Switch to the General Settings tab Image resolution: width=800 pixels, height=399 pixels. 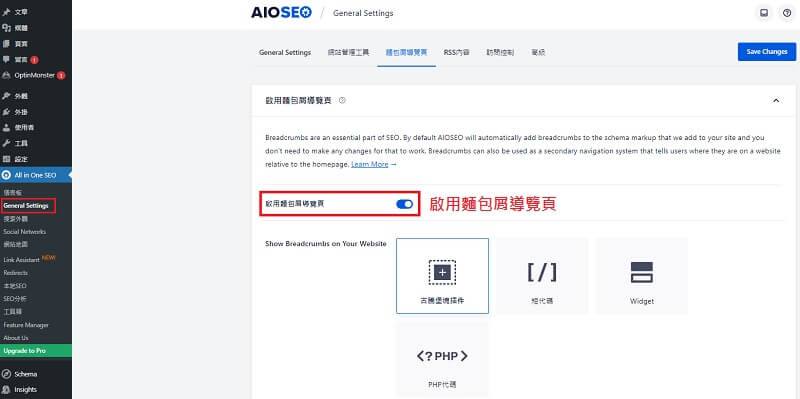point(285,53)
